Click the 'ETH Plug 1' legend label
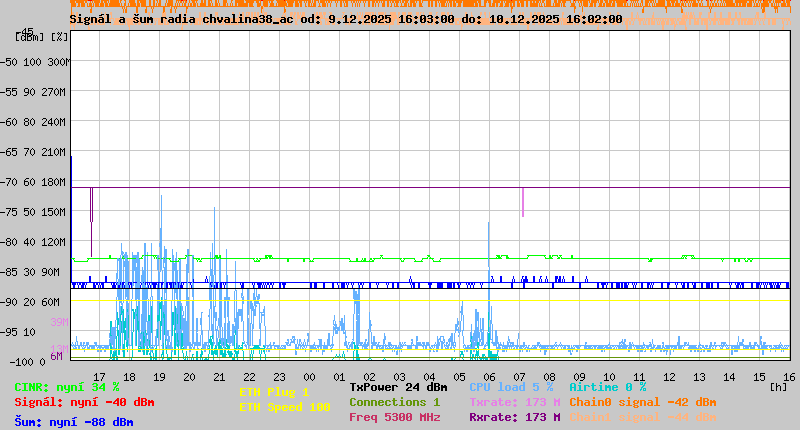 coord(274,392)
